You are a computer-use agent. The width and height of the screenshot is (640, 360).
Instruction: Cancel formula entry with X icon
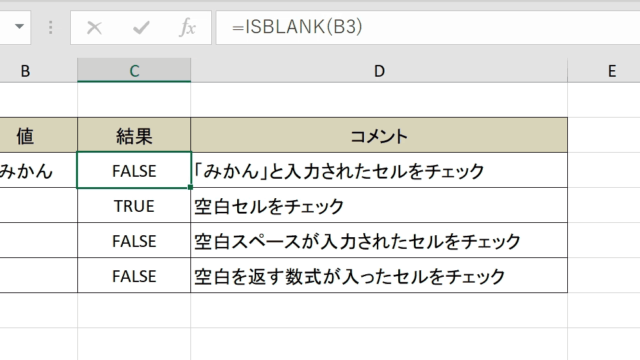(x=94, y=28)
